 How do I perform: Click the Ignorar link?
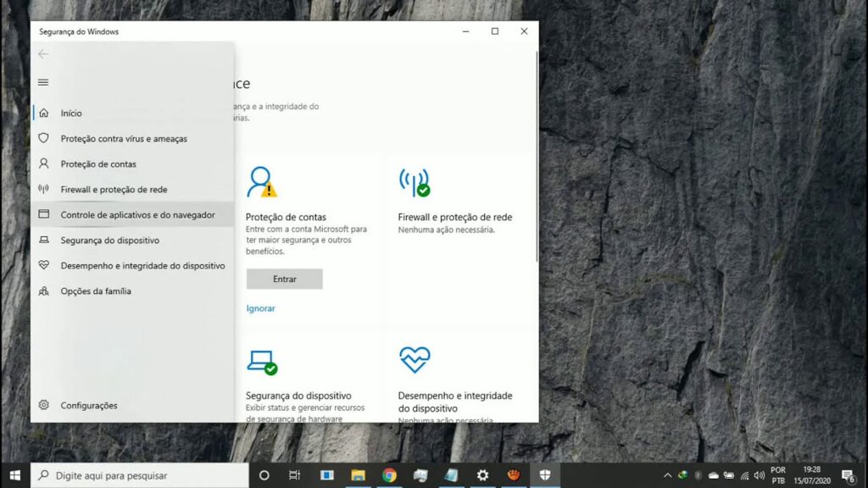(261, 308)
